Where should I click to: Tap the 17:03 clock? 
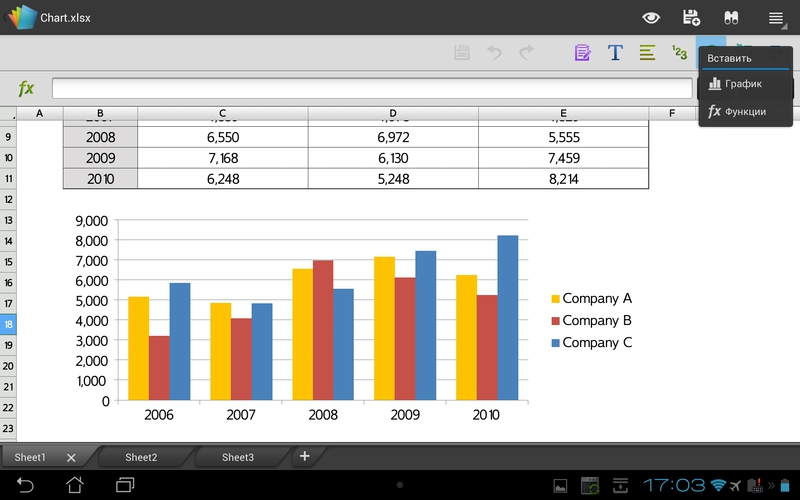point(674,485)
